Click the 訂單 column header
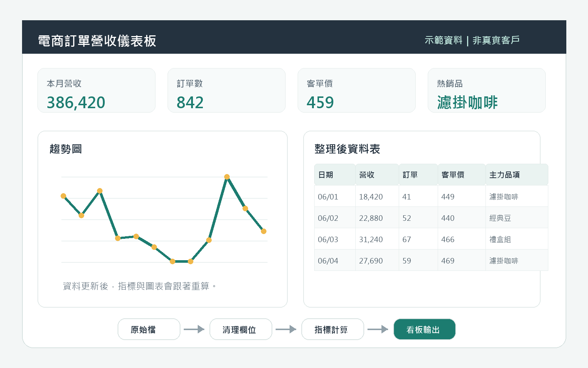 418,175
